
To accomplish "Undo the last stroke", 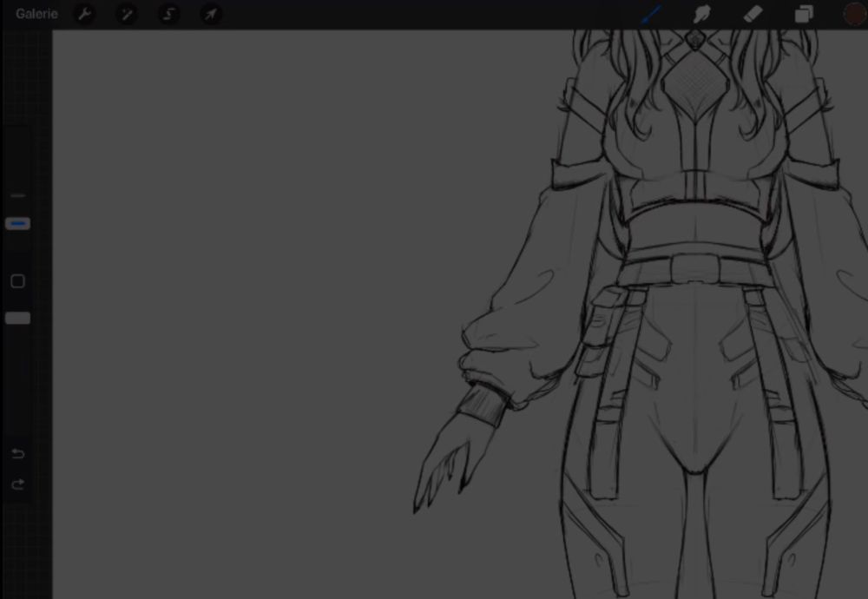I will pos(17,454).
